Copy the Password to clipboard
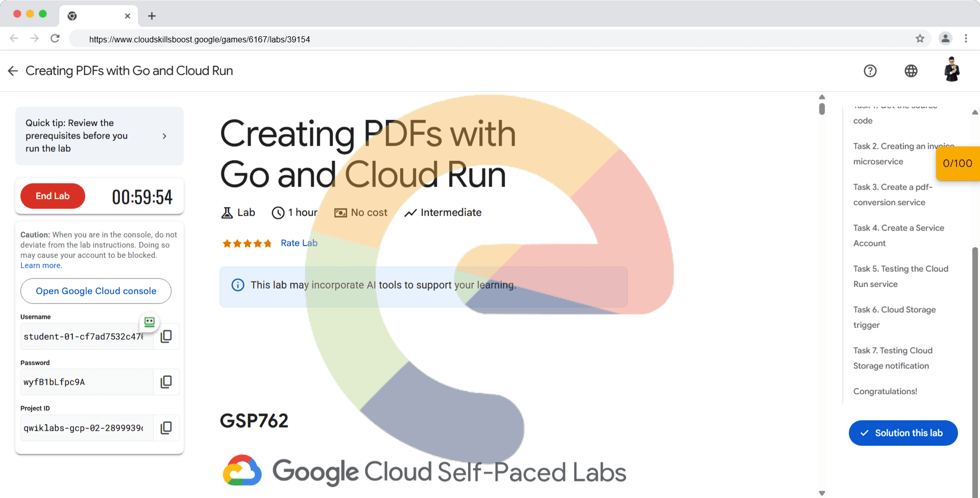 pyautogui.click(x=166, y=382)
